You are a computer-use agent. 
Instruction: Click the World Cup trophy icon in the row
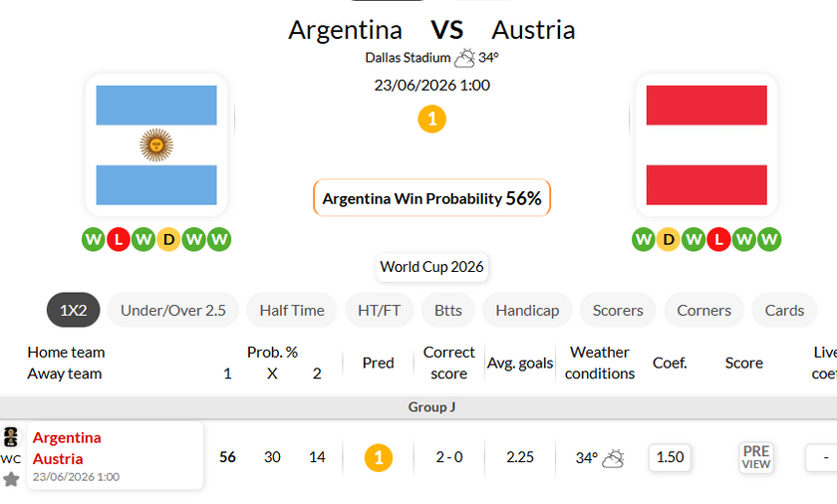coord(11,437)
